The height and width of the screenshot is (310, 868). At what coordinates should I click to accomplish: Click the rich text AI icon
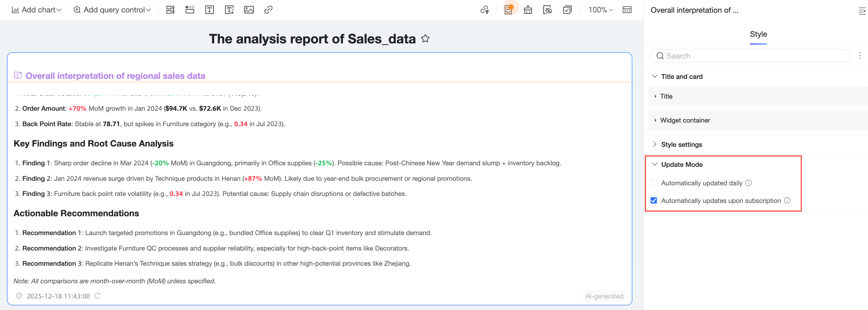tap(229, 10)
